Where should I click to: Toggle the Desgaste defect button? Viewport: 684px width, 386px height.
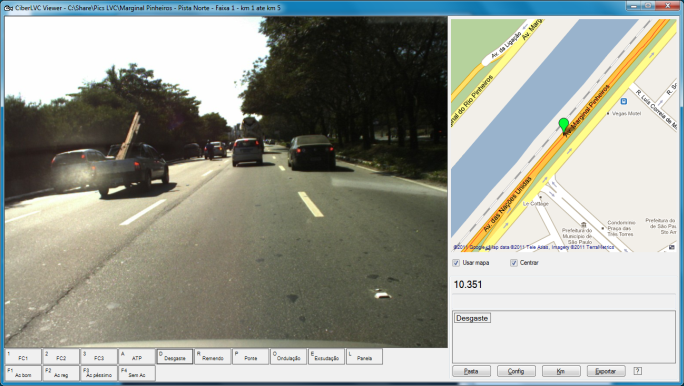[174, 356]
